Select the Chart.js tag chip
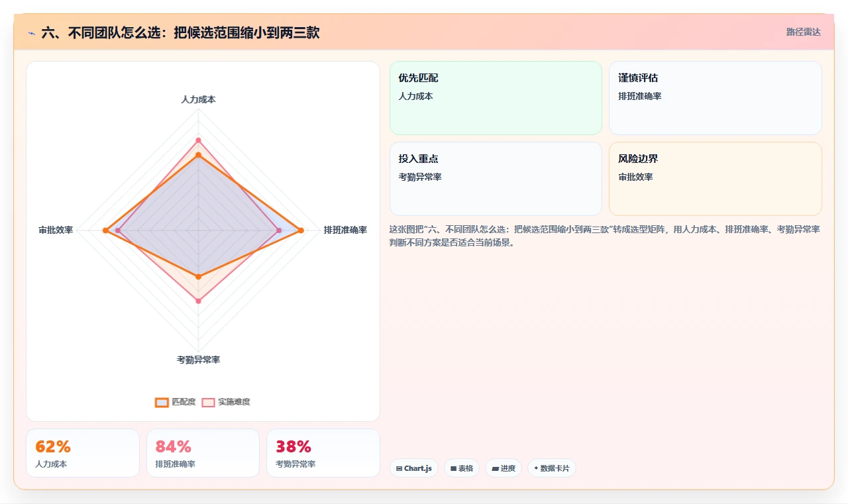The image size is (848, 504). (x=414, y=468)
